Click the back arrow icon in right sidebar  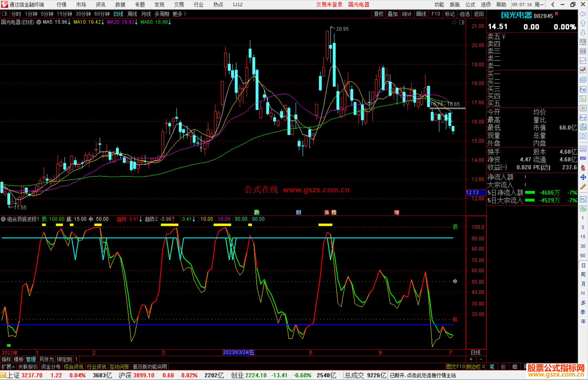583,14
